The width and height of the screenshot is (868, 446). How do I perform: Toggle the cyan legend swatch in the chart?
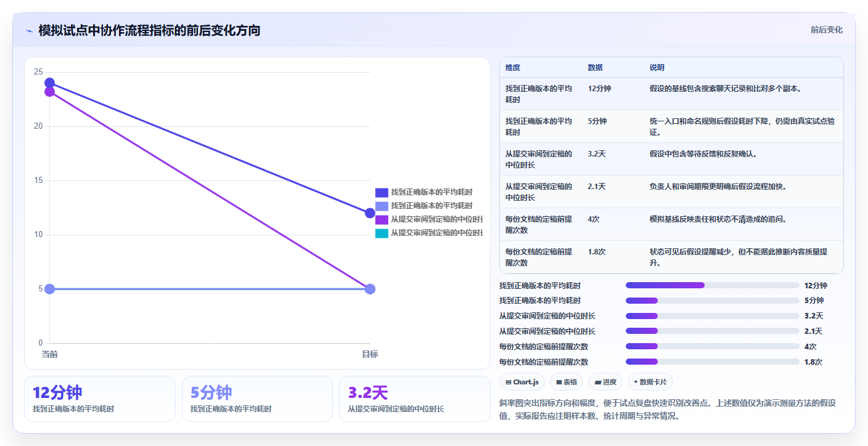382,233
